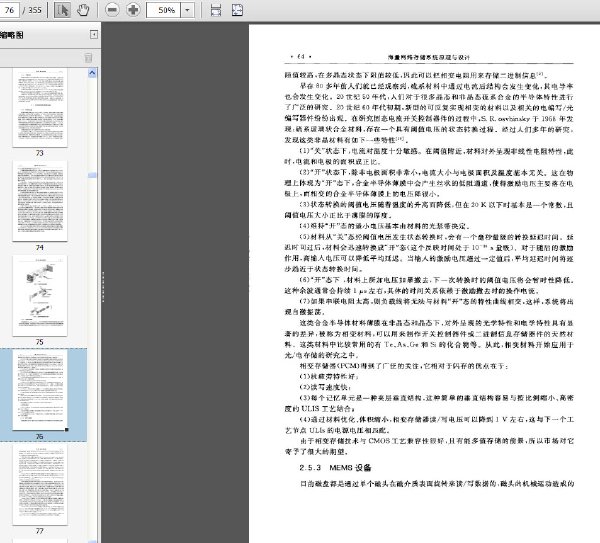The width and height of the screenshot is (600, 543).
Task: Open page 74 thumbnail
Action: pos(40,201)
